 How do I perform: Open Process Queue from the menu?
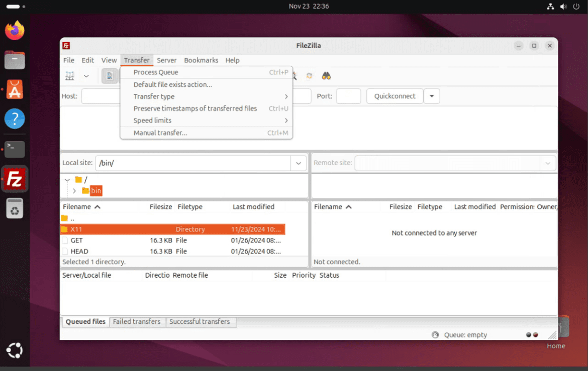pos(155,72)
